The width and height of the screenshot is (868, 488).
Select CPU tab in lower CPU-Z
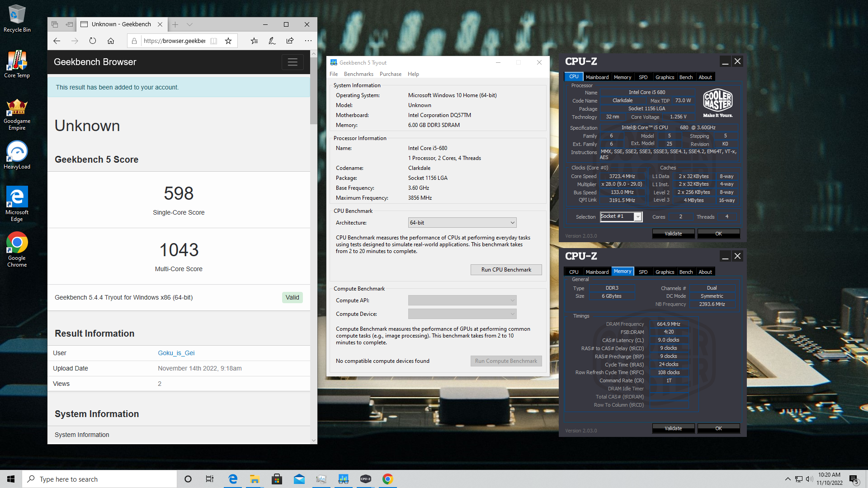point(574,272)
